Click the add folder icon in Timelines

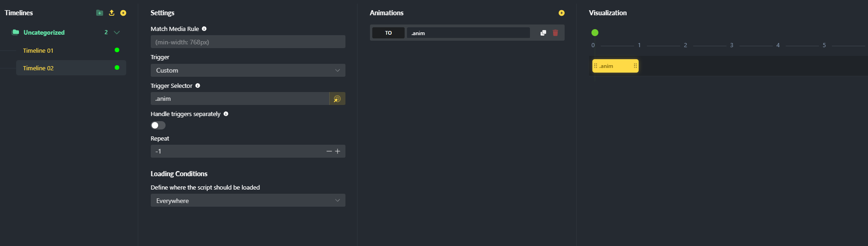pos(99,13)
